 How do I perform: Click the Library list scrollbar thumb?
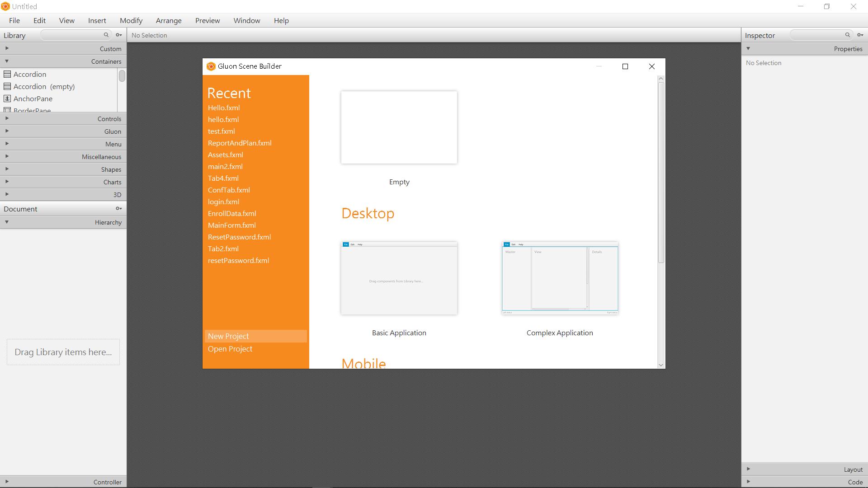(122, 76)
